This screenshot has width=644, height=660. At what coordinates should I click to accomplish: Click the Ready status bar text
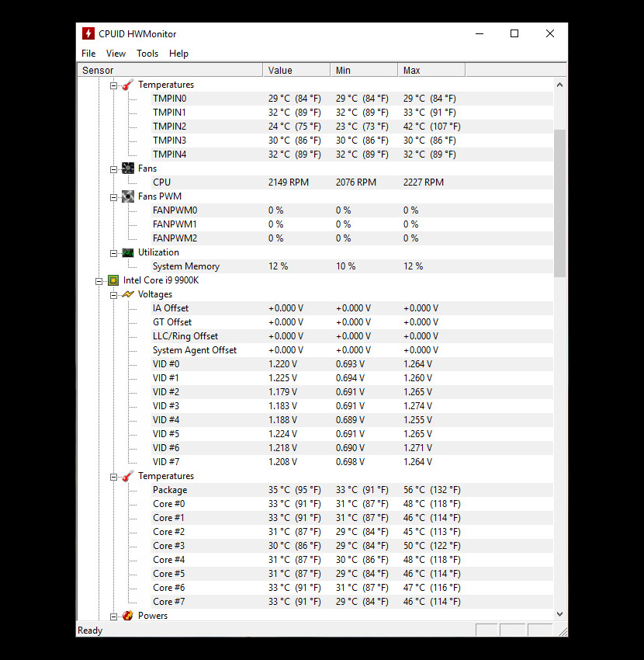[90, 630]
